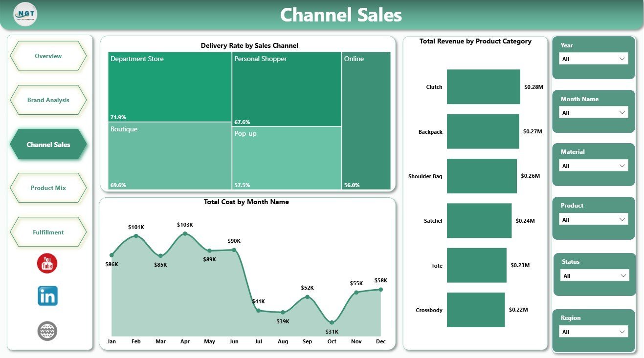Click the Delivery Rate by Sales Channel title

[x=249, y=45]
